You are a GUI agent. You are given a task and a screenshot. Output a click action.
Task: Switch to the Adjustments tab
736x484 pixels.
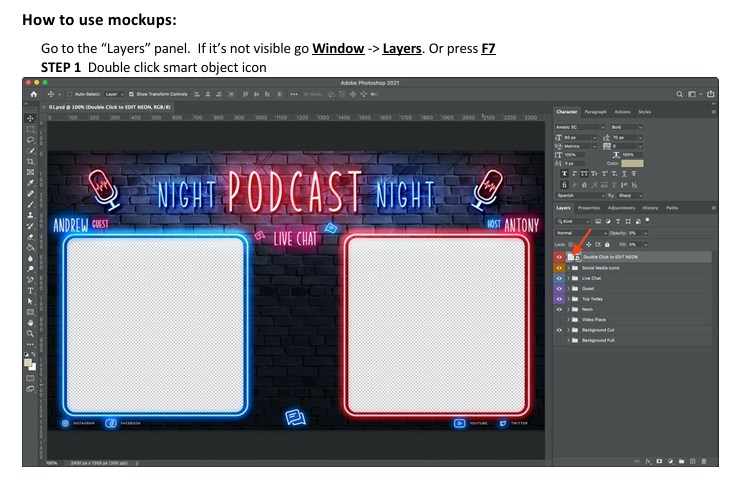tap(621, 208)
